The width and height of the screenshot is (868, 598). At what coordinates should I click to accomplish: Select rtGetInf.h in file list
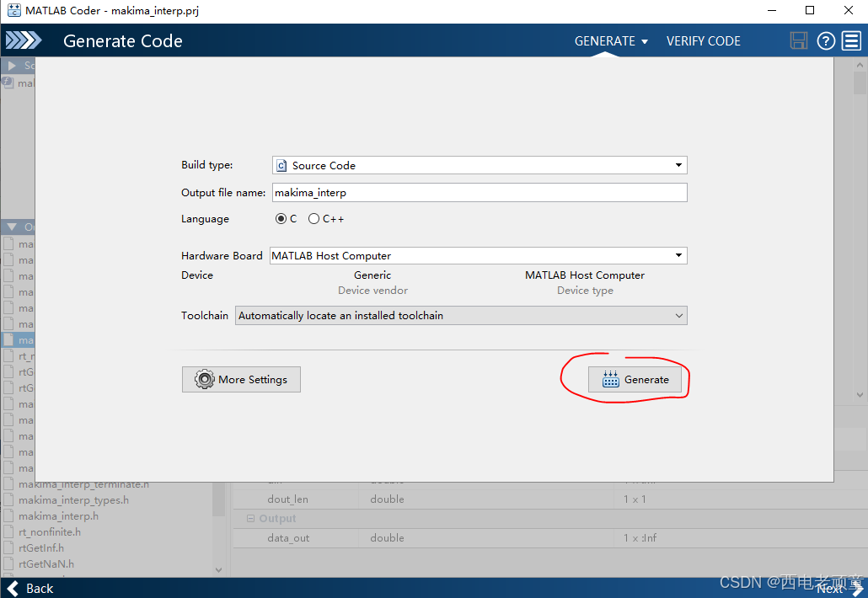point(41,548)
